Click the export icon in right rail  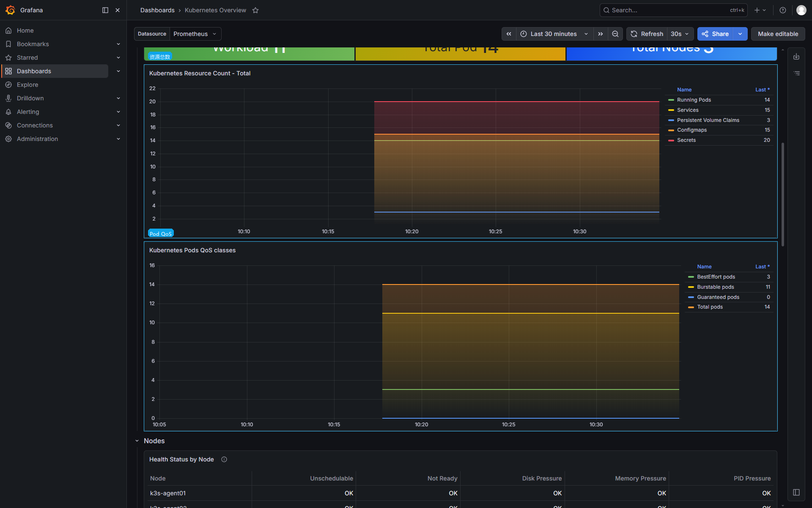[x=796, y=57]
